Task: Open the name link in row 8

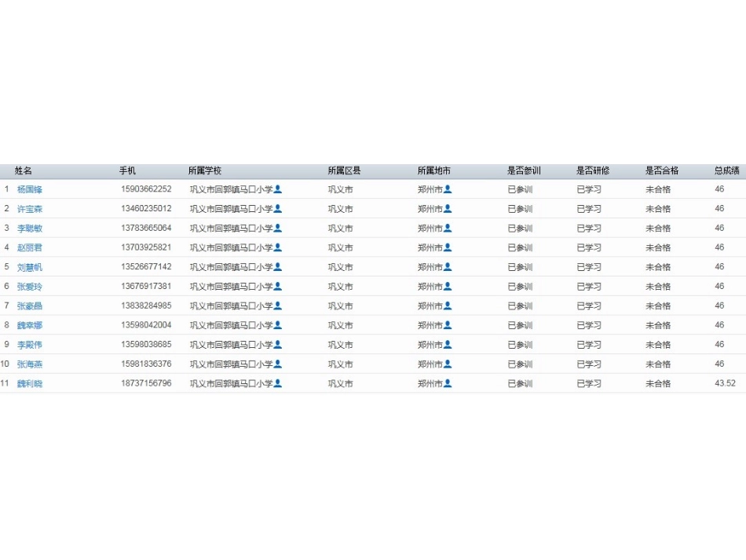Action: [x=30, y=325]
